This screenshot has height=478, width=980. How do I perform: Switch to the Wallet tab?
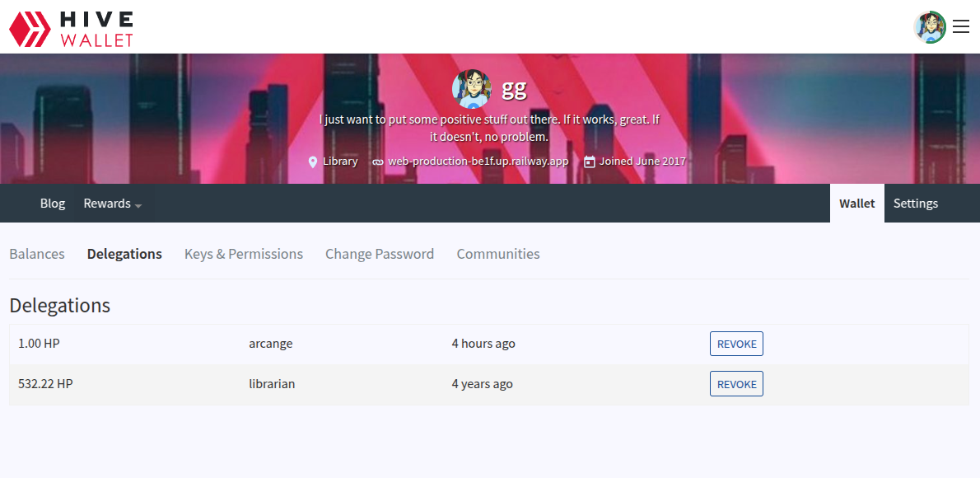(x=856, y=204)
